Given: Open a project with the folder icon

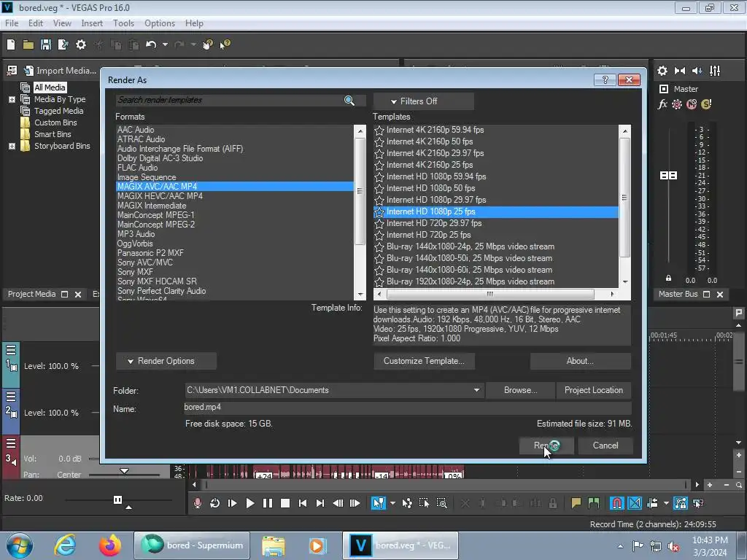Looking at the screenshot, I should [28, 44].
